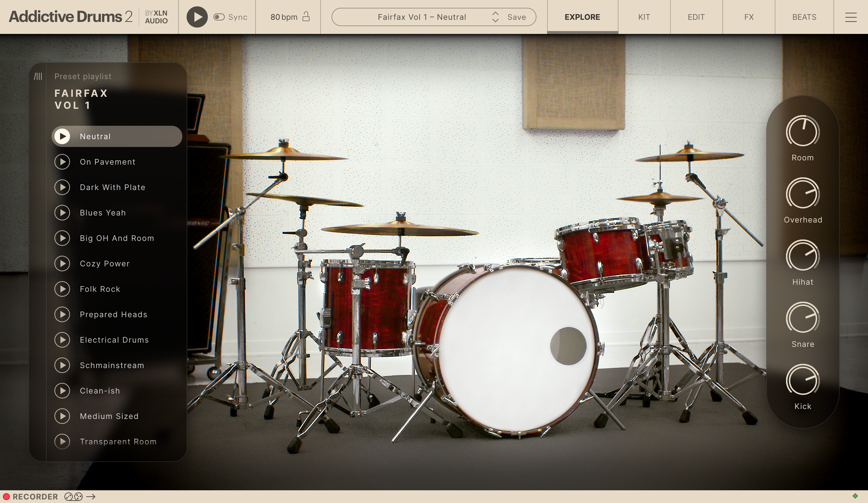
Task: Select the Transparent Room preset name
Action: 118,442
